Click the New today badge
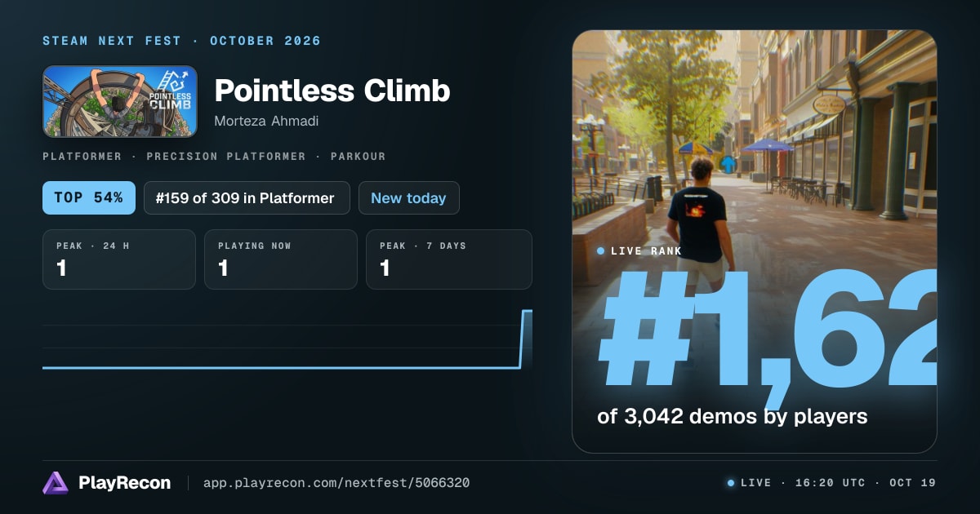Screen dimensions: 980x514 pyautogui.click(x=408, y=197)
